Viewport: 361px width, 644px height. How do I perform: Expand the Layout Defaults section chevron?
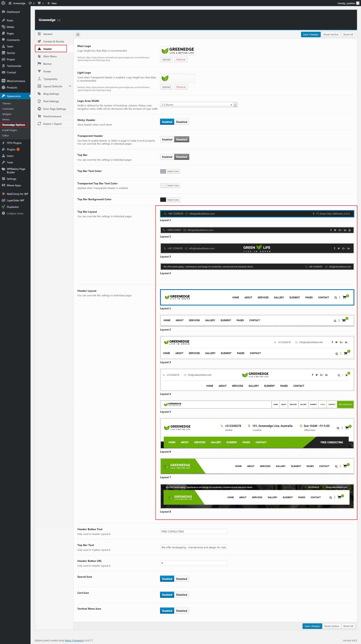click(70, 86)
